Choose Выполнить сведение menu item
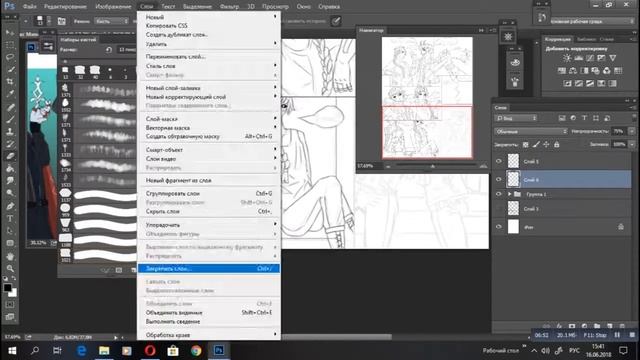The image size is (640, 360). click(209, 322)
